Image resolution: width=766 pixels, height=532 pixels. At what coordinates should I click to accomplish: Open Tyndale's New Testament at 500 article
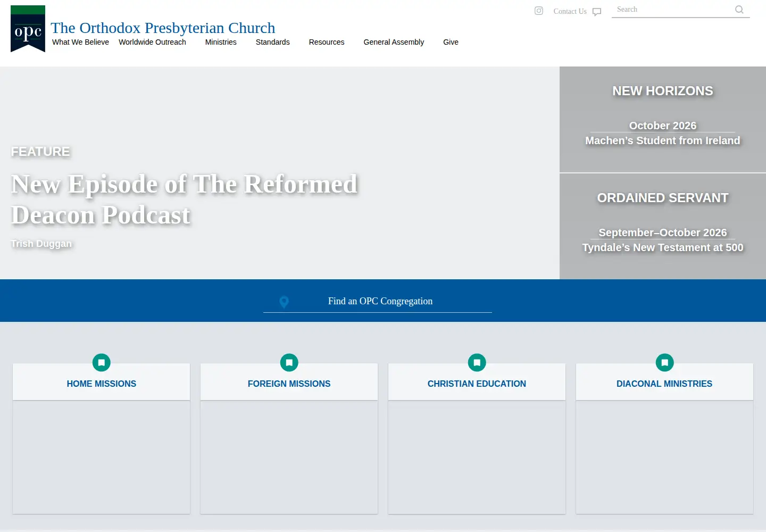pyautogui.click(x=663, y=247)
